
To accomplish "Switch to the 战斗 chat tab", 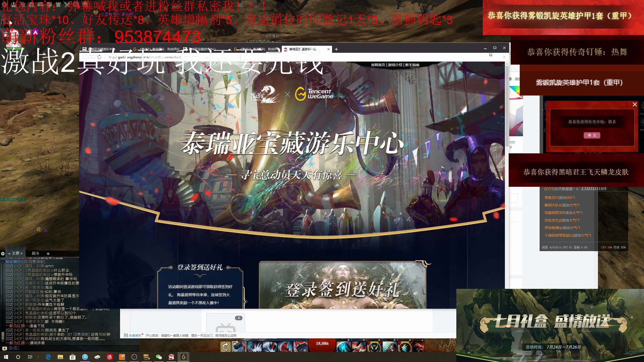I will [35, 253].
